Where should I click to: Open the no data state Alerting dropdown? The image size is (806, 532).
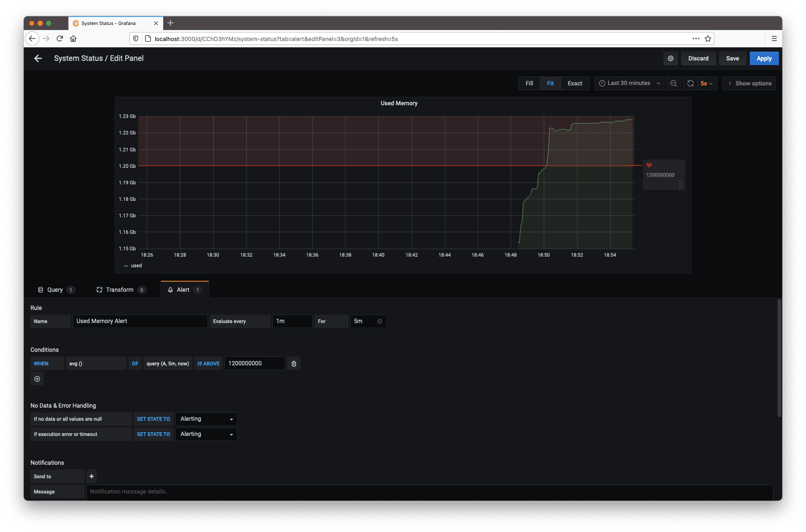tap(206, 419)
